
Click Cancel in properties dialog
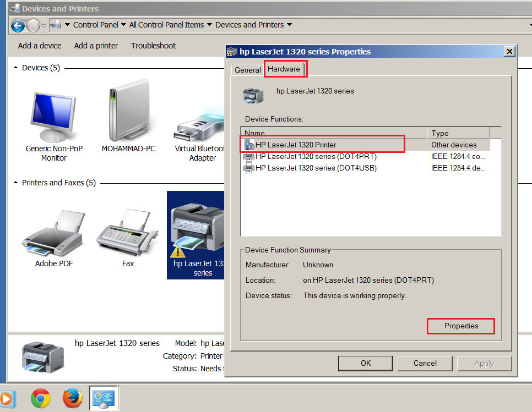tap(425, 363)
